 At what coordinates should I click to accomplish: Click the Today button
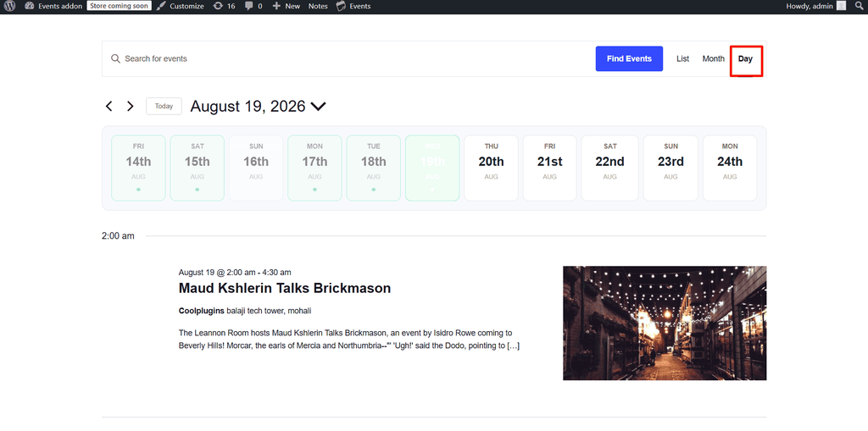[x=164, y=106]
